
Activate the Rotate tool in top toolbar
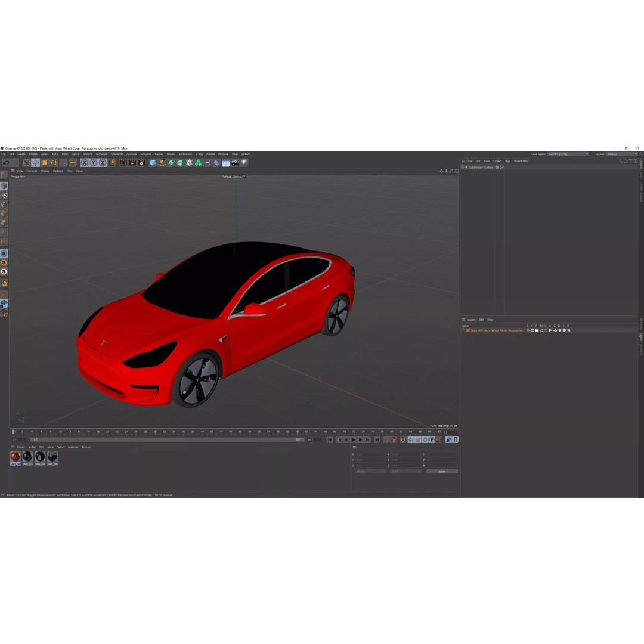tap(54, 163)
